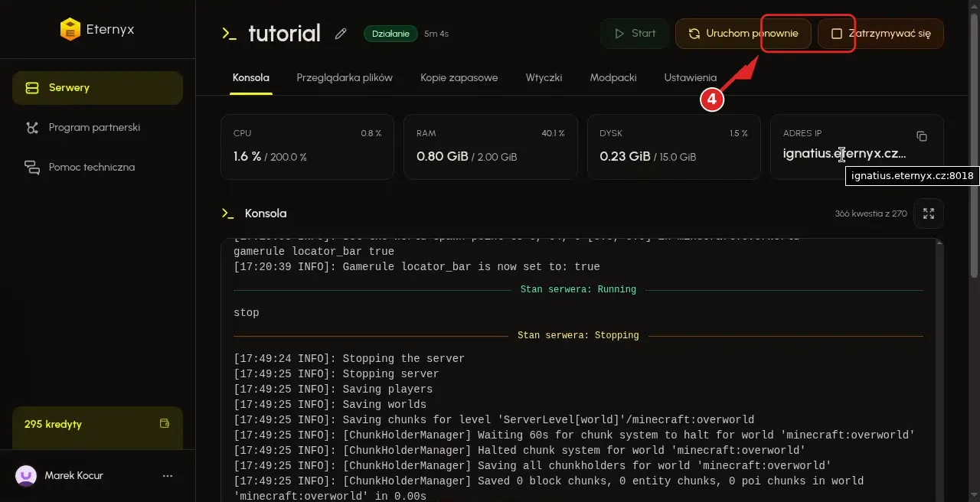Open the Kopie zapasowe tab

click(459, 78)
